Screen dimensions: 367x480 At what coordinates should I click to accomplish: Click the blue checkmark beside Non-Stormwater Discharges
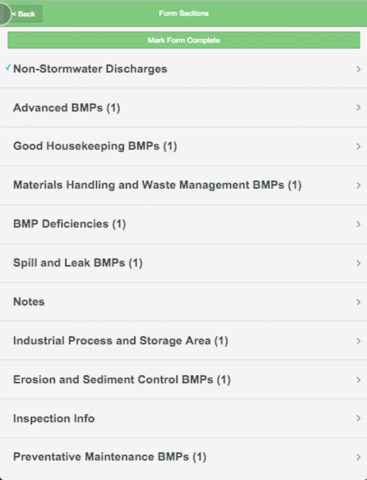(x=8, y=68)
